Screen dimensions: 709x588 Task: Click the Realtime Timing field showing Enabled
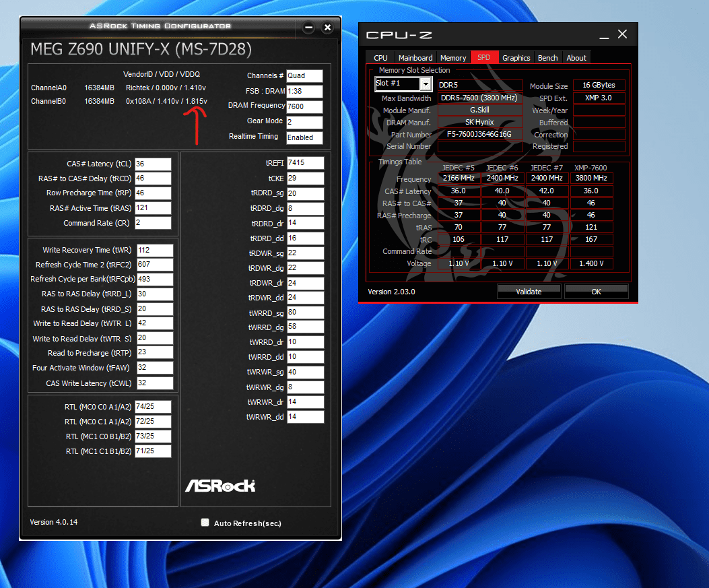click(x=304, y=137)
